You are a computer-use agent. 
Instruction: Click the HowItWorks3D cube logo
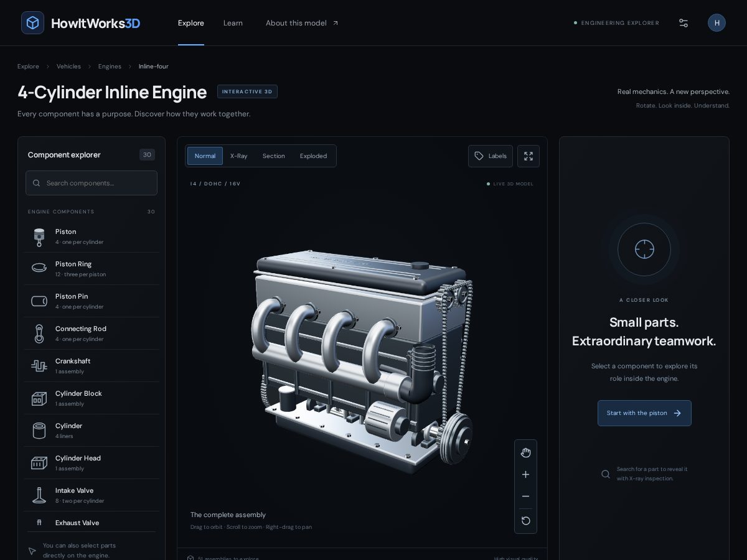click(32, 23)
